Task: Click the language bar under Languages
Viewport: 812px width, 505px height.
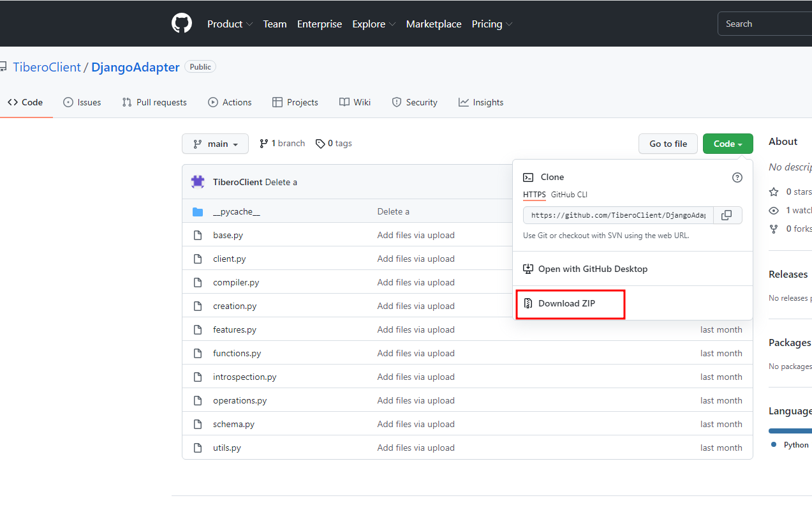Action: tap(790, 431)
